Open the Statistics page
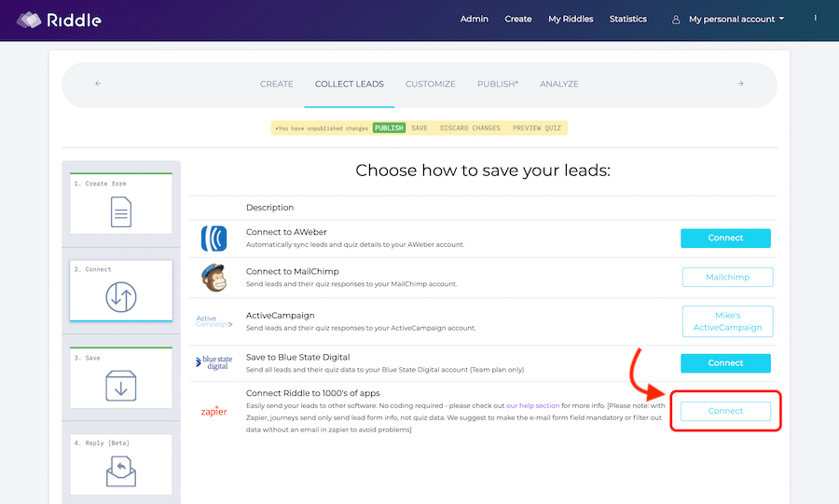This screenshot has width=839, height=504. [x=627, y=19]
